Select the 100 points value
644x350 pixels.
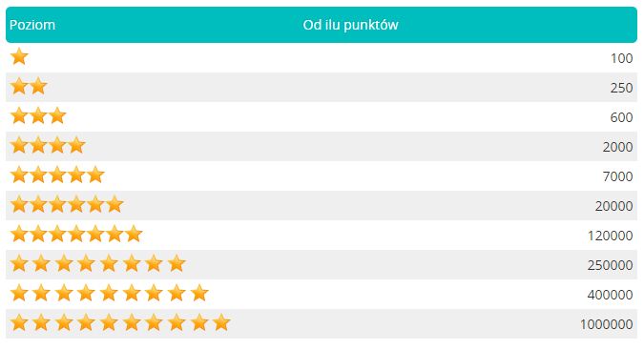[x=621, y=58]
